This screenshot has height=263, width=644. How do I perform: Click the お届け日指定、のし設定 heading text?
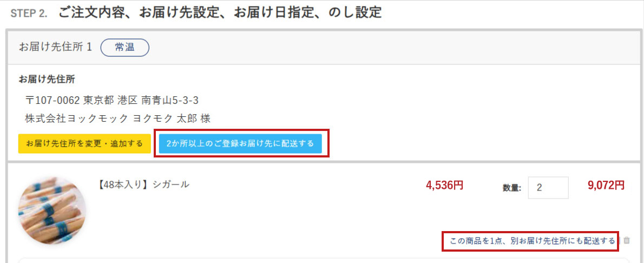tap(308, 13)
